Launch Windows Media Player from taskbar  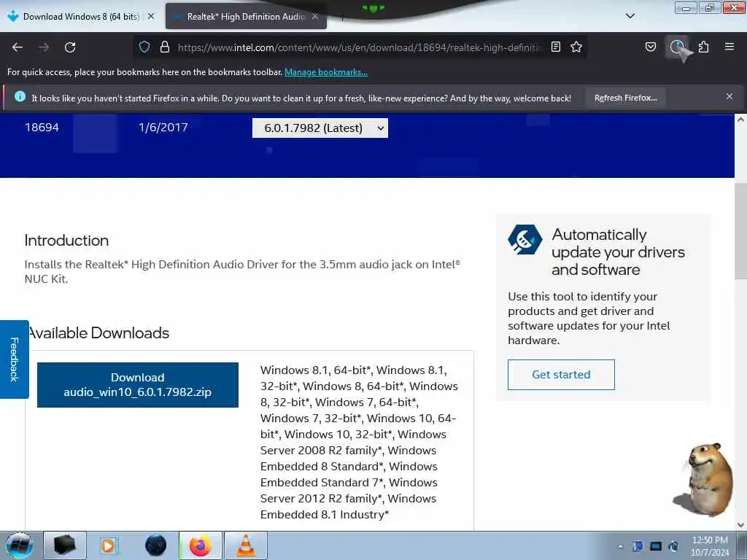tap(108, 545)
